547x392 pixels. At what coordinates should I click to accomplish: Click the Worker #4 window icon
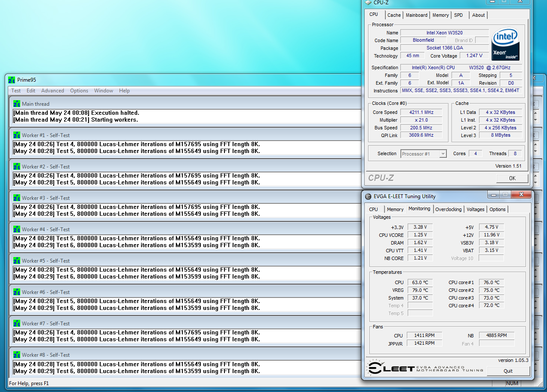(17, 229)
